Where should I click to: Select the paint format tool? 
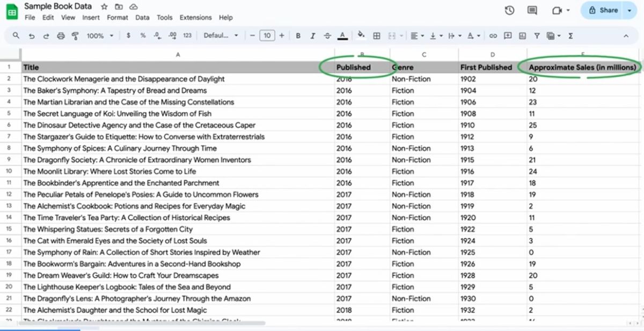click(75, 36)
